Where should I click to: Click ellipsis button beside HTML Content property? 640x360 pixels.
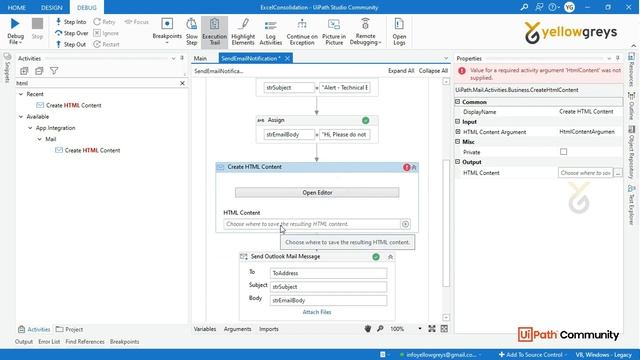[x=618, y=173]
